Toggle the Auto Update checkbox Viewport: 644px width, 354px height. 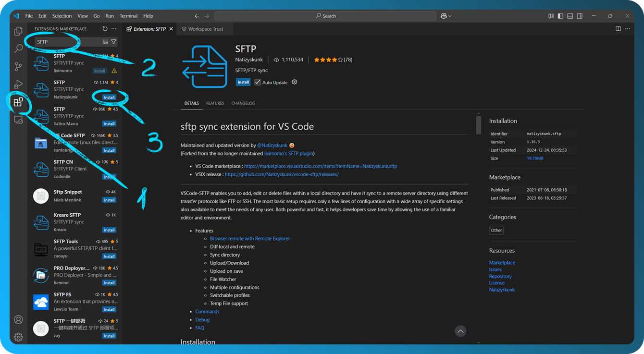[258, 82]
